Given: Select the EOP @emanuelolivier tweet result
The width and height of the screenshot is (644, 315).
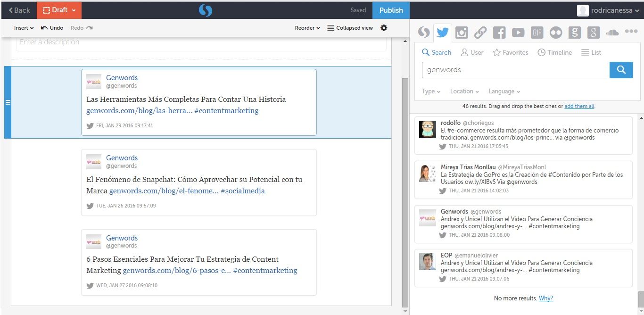Looking at the screenshot, I should 523,268.
